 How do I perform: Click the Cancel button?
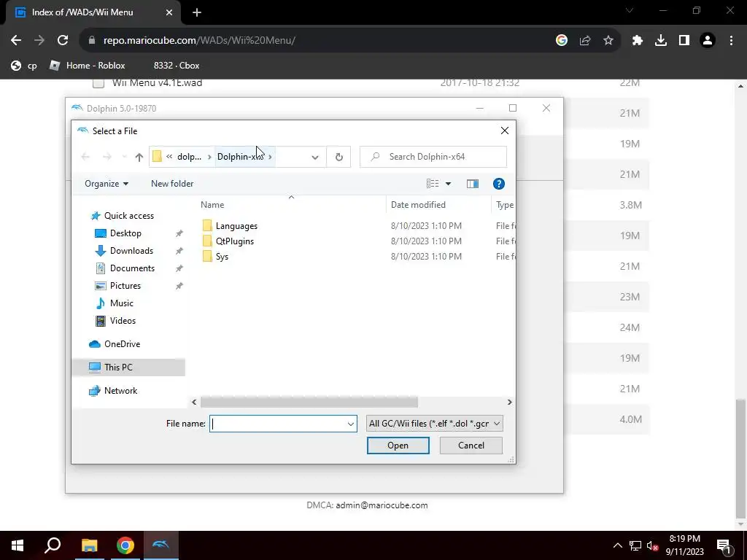point(471,446)
